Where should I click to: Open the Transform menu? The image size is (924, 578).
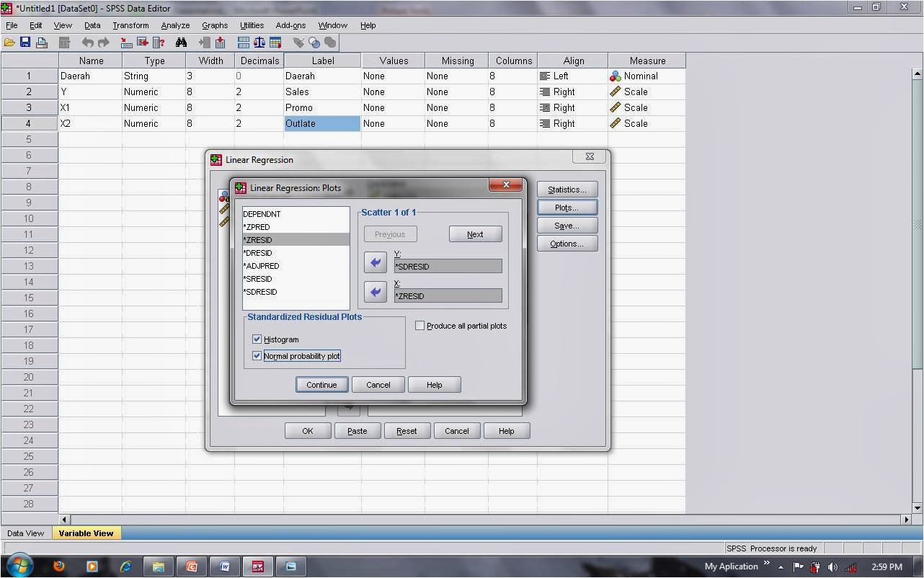[130, 25]
